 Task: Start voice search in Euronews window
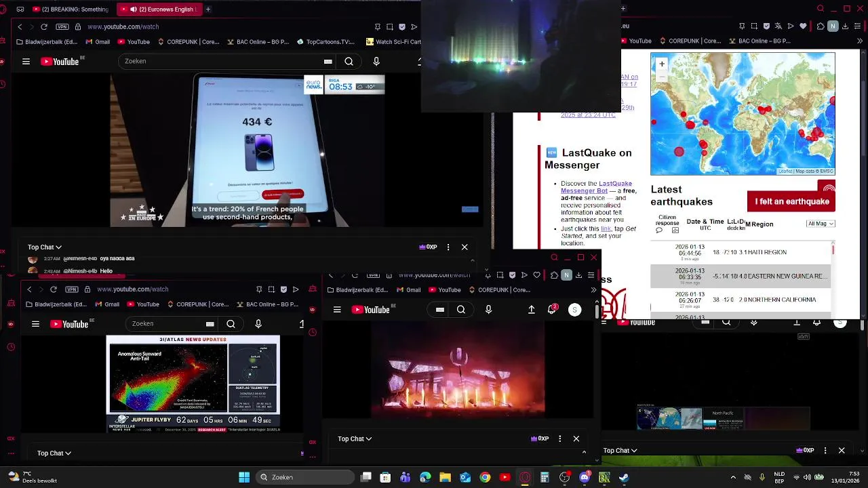click(376, 61)
